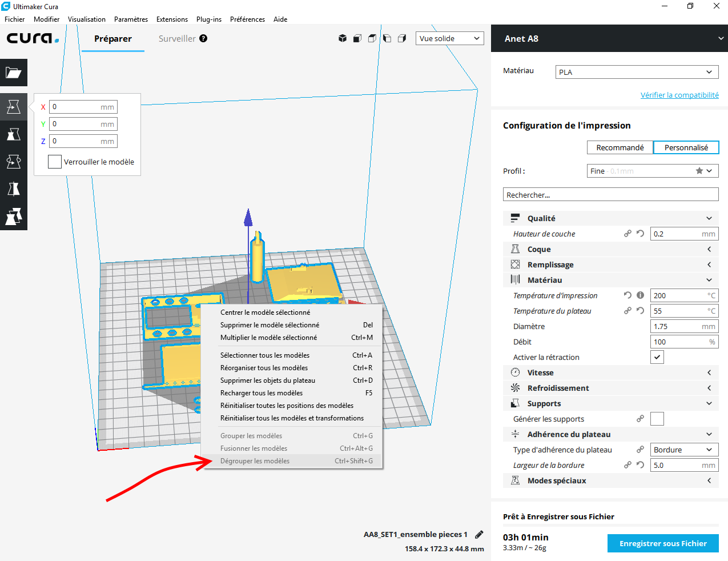Image resolution: width=728 pixels, height=561 pixels.
Task: Expand the Modes spéciaux section
Action: click(x=610, y=480)
